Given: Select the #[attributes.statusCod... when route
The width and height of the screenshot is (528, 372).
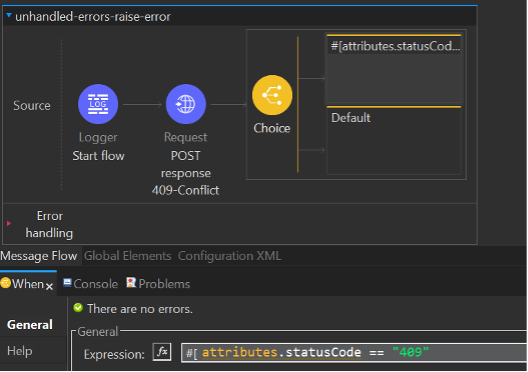Looking at the screenshot, I should point(394,69).
